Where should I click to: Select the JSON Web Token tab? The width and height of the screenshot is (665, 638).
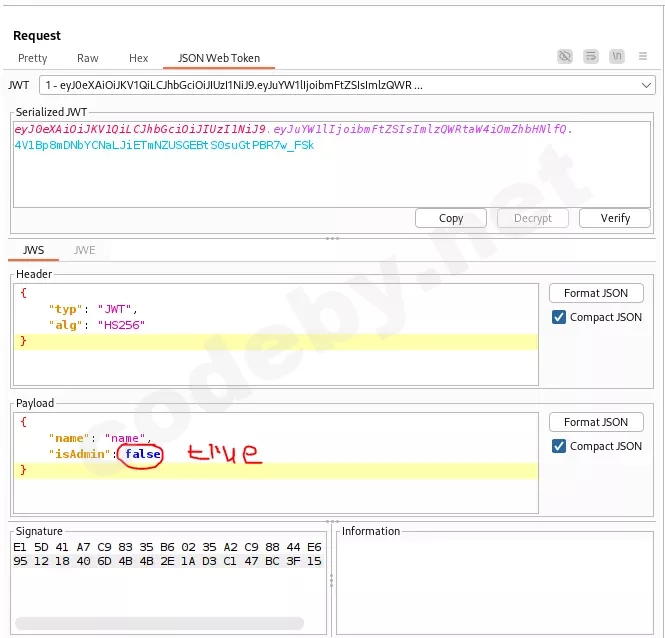tap(219, 58)
